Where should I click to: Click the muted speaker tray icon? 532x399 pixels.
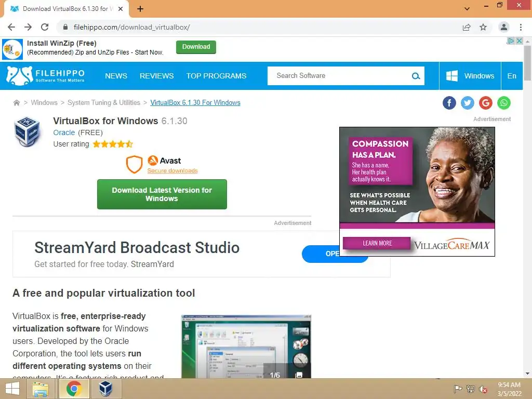[483, 389]
